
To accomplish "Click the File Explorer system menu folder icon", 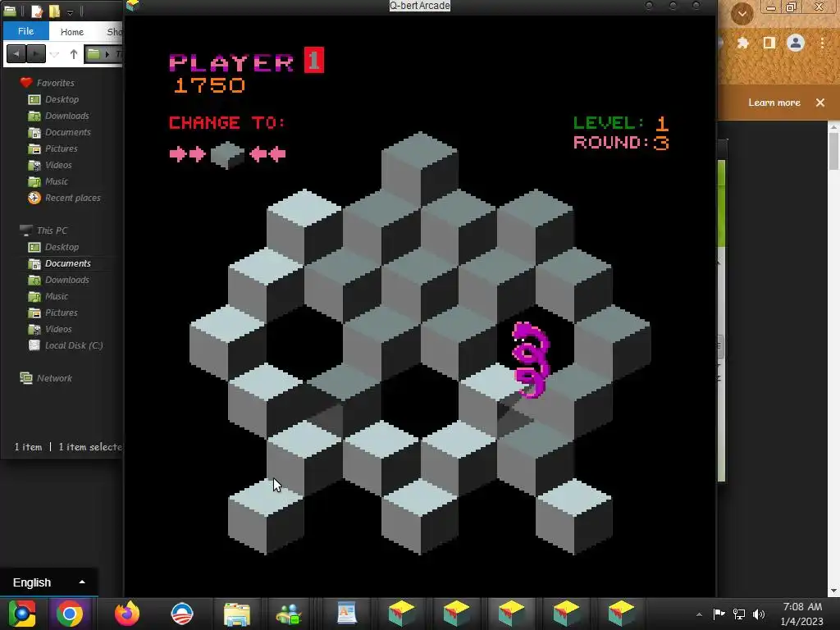I will pyautogui.click(x=10, y=10).
